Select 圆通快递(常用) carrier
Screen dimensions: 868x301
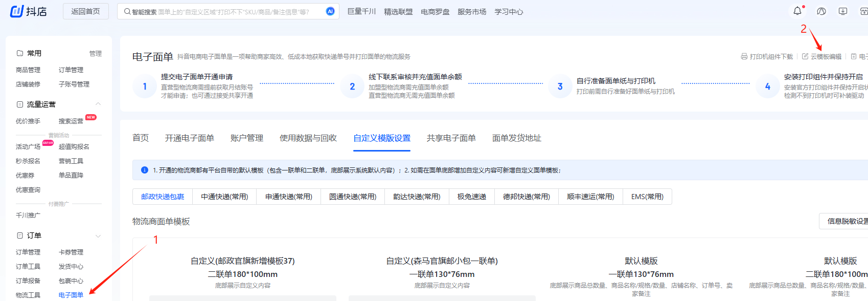point(353,197)
